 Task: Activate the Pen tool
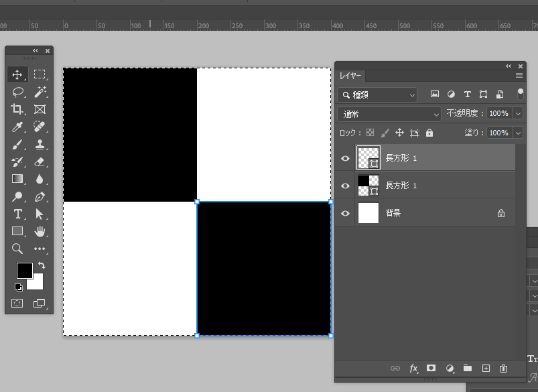[x=40, y=197]
